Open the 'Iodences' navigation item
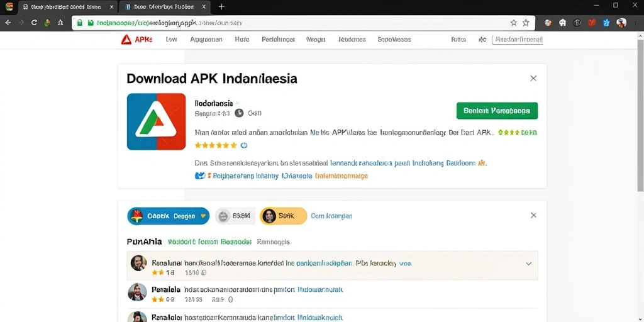Screen dimensions: 644x322 [x=352, y=40]
